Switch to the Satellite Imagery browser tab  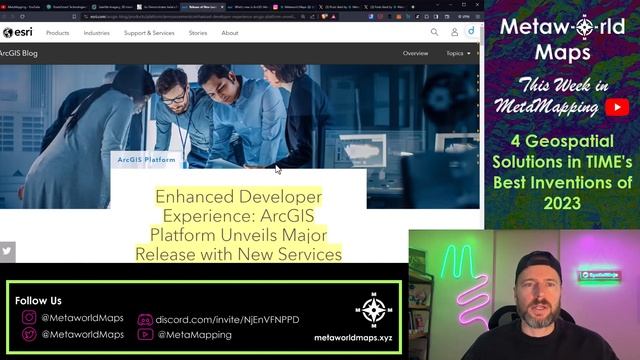click(112, 7)
